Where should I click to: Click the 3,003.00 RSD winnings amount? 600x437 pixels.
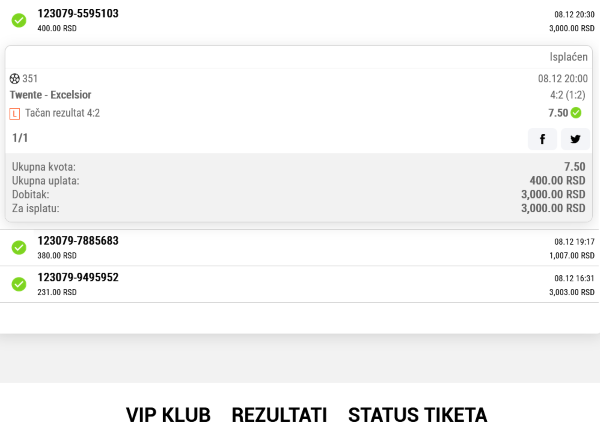pyautogui.click(x=572, y=292)
